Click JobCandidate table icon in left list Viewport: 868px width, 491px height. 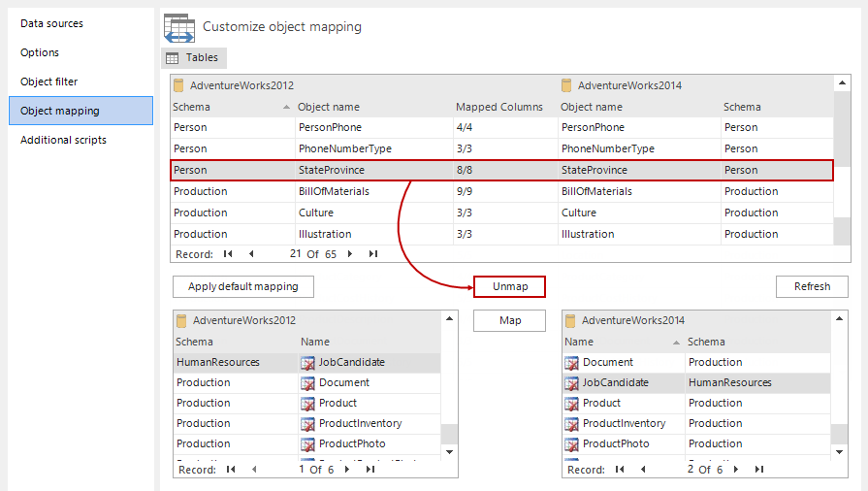(307, 363)
